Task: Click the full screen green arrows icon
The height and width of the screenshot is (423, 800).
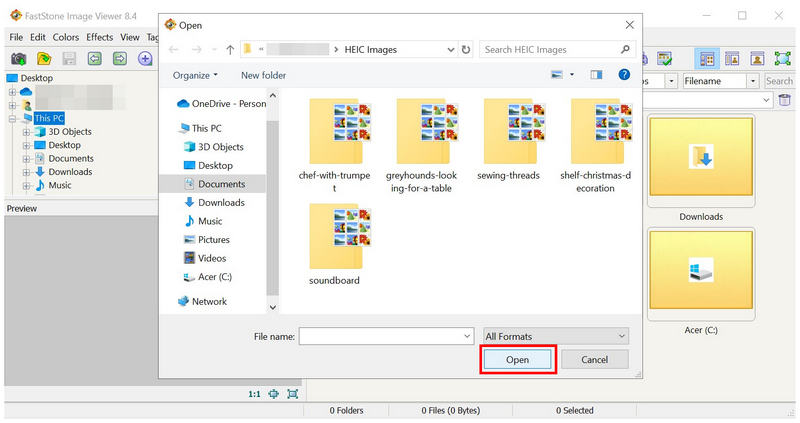Action: (x=782, y=59)
